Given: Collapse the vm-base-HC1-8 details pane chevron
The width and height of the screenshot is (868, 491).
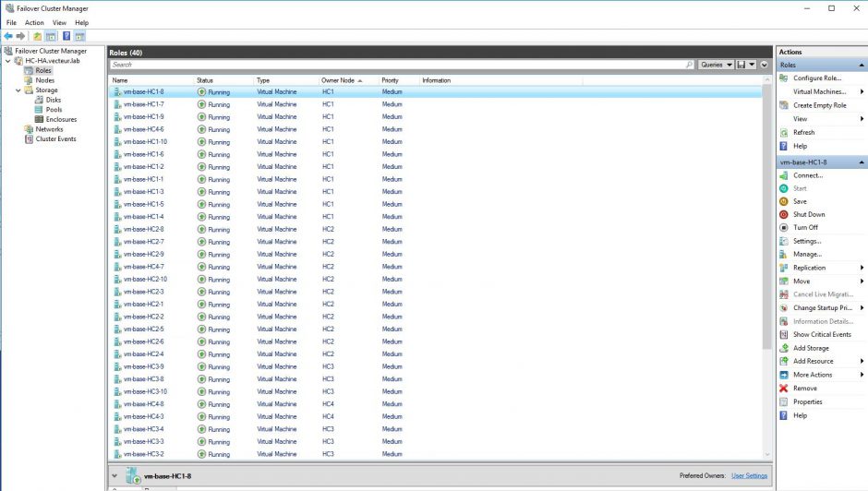Looking at the screenshot, I should coord(114,476).
